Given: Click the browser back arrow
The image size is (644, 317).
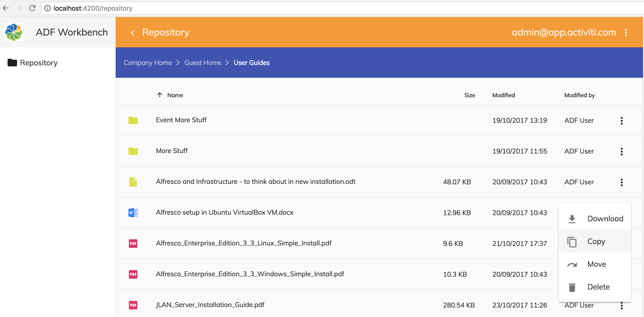Looking at the screenshot, I should [6, 8].
